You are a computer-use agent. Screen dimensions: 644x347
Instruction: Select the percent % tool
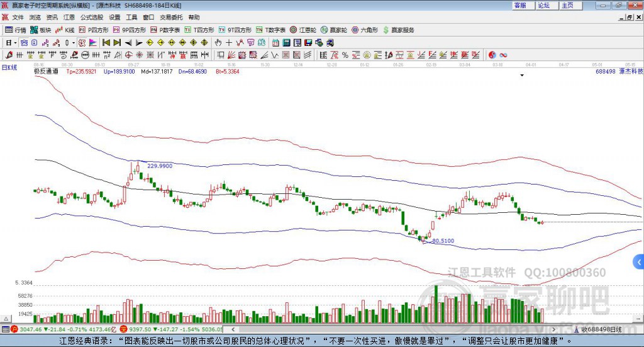[345, 55]
